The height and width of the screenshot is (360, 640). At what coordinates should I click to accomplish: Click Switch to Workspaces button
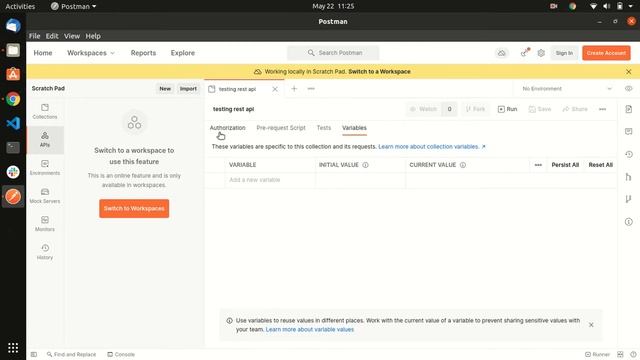[x=134, y=209]
